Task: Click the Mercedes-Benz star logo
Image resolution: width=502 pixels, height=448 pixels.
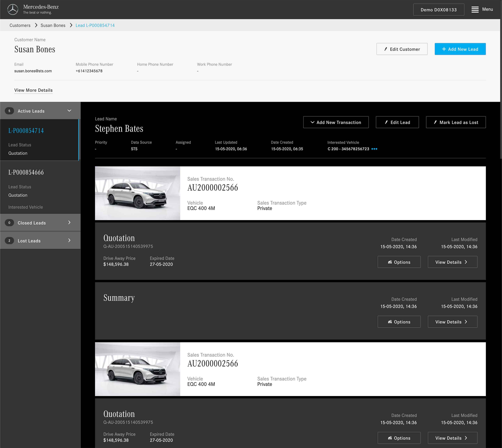Action: coord(13,10)
